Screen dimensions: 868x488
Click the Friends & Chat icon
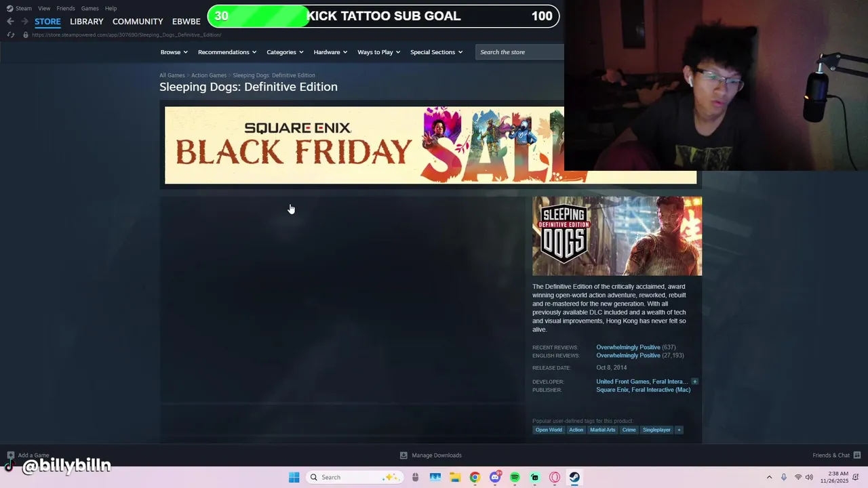[856, 455]
